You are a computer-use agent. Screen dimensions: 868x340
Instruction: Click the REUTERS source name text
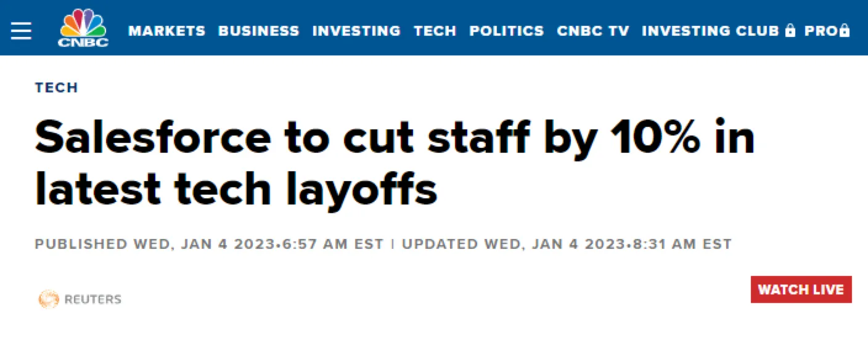coord(92,300)
